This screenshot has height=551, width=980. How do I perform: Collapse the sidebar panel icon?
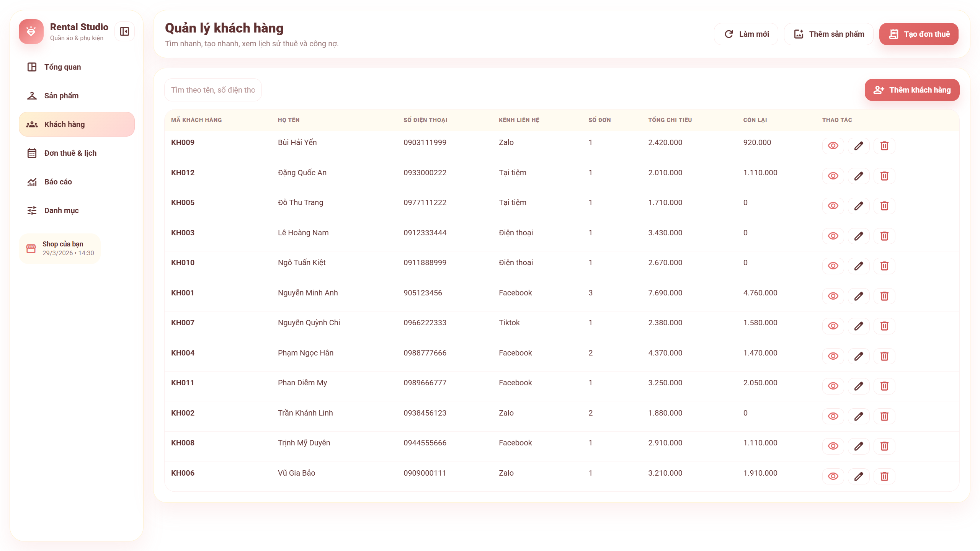click(124, 31)
